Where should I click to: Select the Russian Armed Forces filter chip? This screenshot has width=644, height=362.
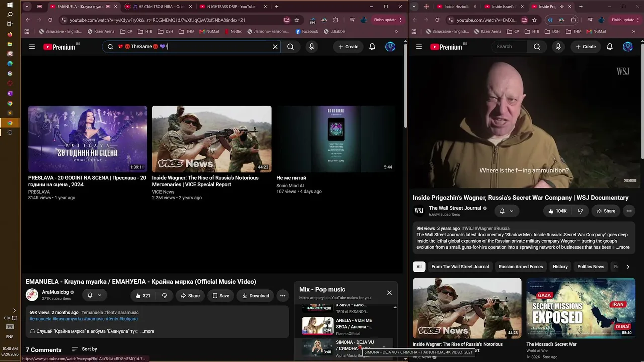[x=521, y=267]
